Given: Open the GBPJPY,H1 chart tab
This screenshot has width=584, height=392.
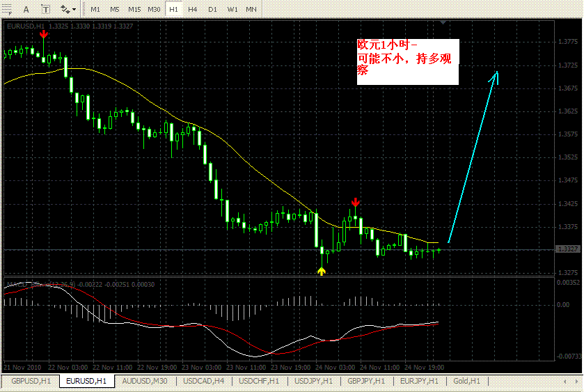Looking at the screenshot, I should tap(367, 381).
